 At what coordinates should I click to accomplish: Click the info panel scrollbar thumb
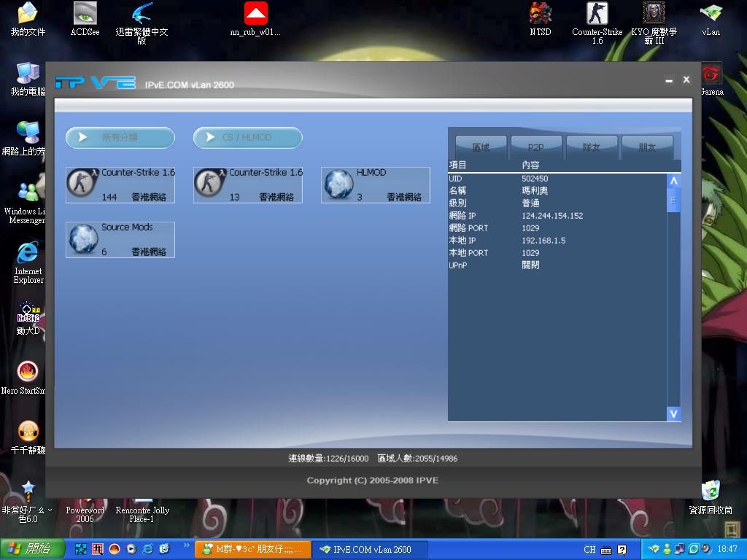pos(673,200)
